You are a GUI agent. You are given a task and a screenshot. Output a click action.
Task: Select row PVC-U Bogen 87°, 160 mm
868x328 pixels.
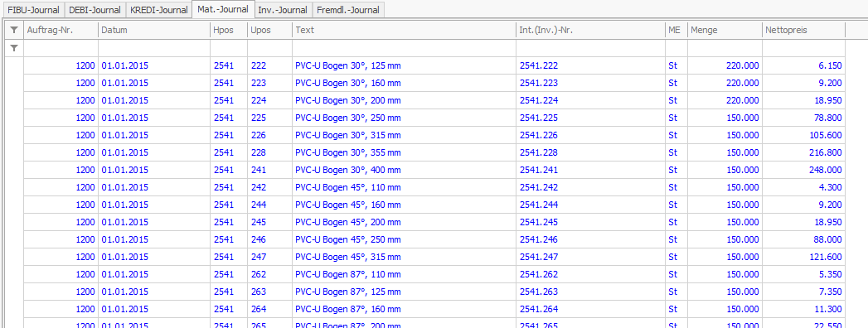coord(434,309)
